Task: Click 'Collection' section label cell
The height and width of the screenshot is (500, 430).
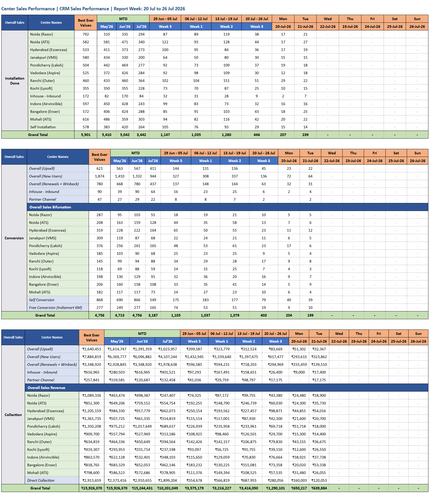Action: pyautogui.click(x=13, y=415)
